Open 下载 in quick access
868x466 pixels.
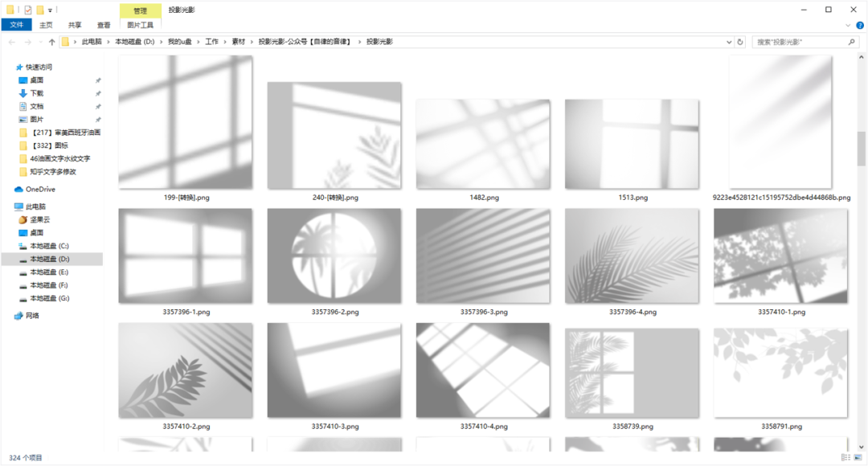36,93
